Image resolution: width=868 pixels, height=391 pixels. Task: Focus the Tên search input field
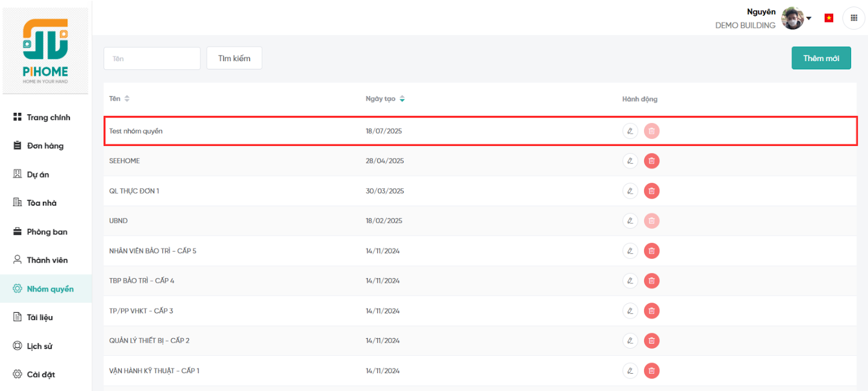(152, 59)
